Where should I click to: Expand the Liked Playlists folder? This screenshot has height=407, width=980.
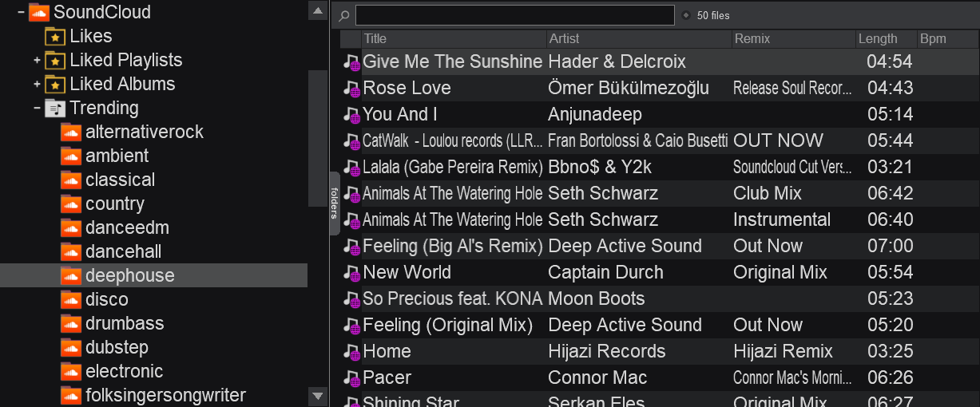point(37,60)
